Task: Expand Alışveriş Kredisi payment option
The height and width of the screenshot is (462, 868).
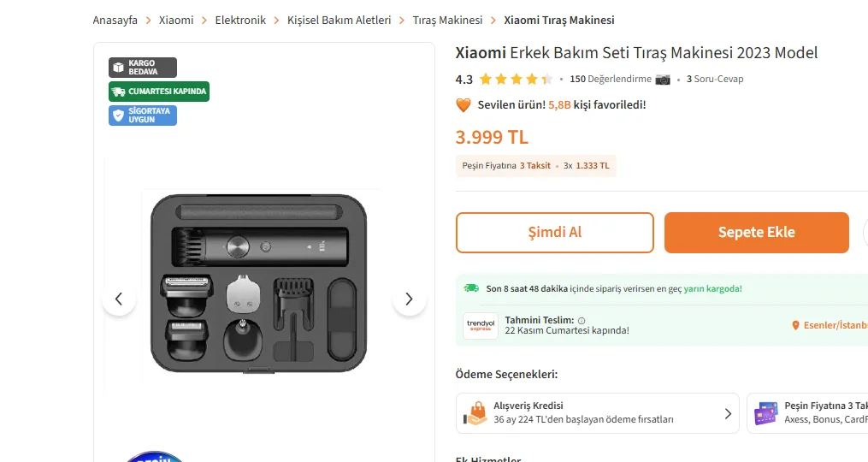Action: tap(728, 413)
